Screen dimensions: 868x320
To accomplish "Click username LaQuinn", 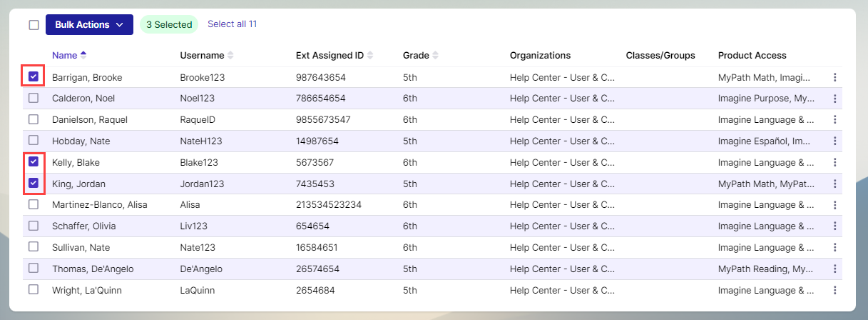I will [198, 291].
